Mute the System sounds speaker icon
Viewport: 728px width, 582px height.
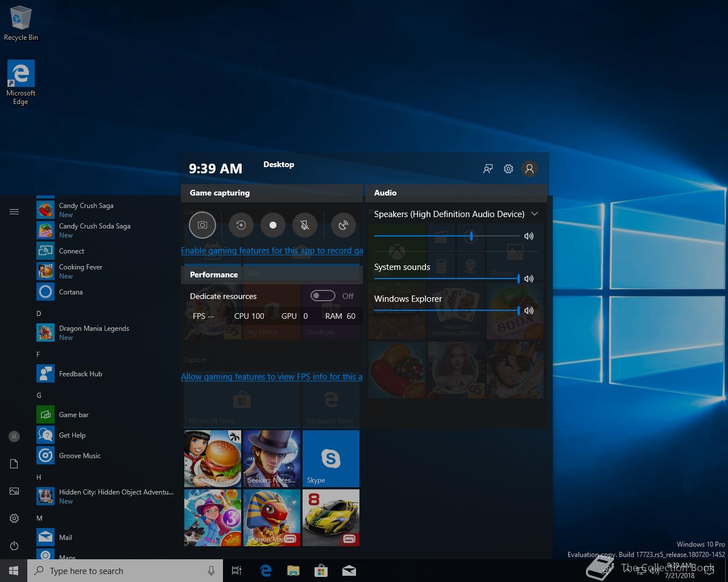[x=529, y=278]
